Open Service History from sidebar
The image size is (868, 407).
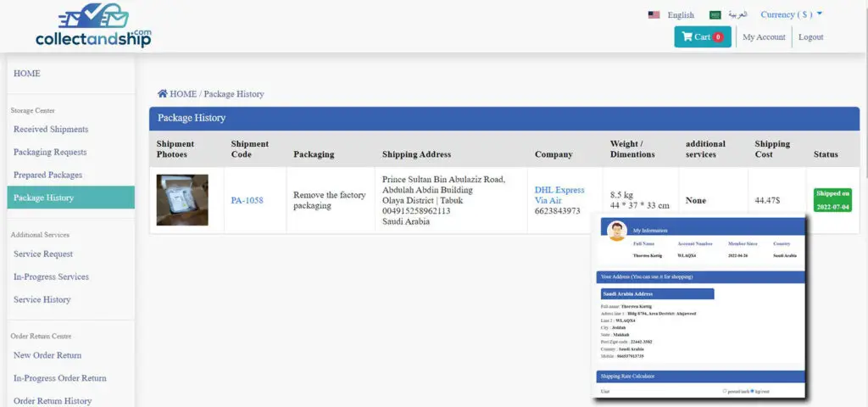point(42,299)
